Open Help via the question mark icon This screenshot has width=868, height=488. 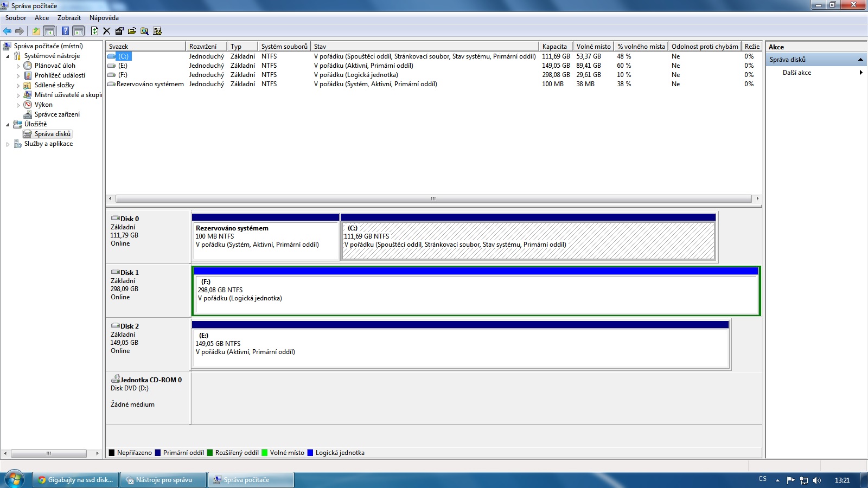(x=65, y=31)
